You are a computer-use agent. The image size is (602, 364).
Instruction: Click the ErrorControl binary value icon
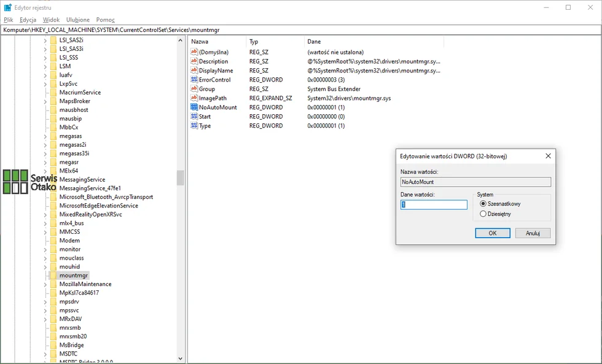(x=194, y=79)
